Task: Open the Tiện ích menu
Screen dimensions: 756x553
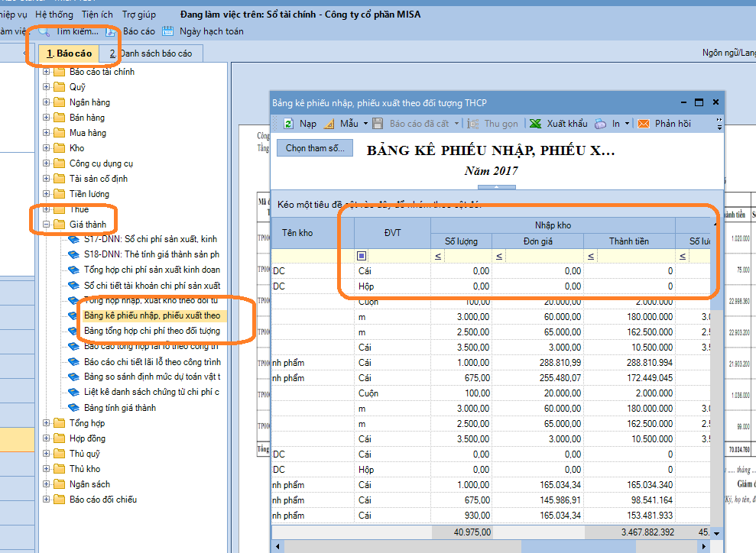Action: tap(97, 15)
